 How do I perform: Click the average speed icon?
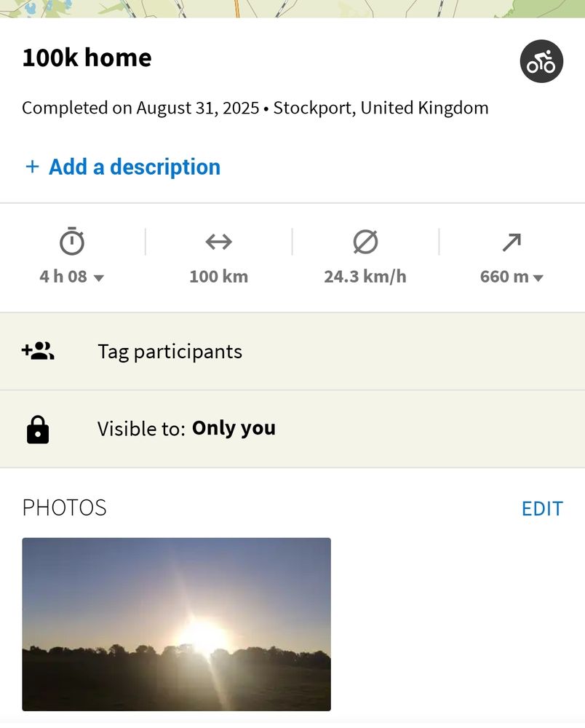point(365,242)
